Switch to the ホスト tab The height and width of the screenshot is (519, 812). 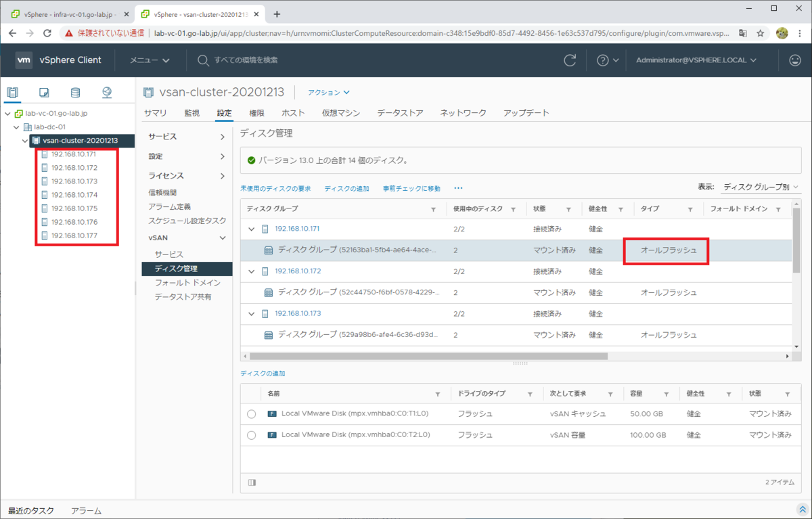293,113
